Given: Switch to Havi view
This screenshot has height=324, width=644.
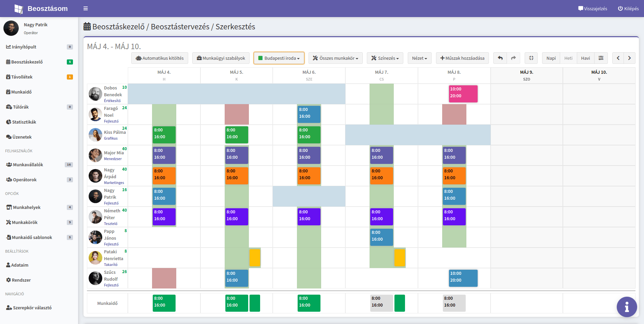Looking at the screenshot, I should coord(585,58).
